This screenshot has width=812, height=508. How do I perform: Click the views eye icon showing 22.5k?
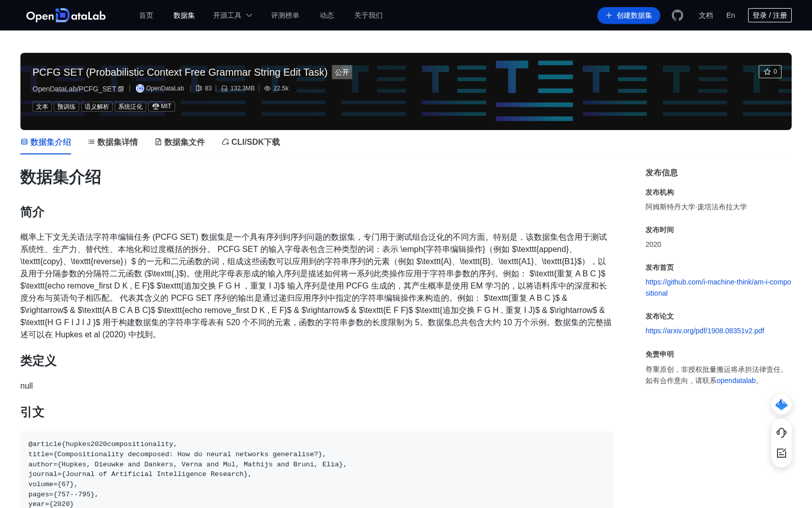(267, 88)
